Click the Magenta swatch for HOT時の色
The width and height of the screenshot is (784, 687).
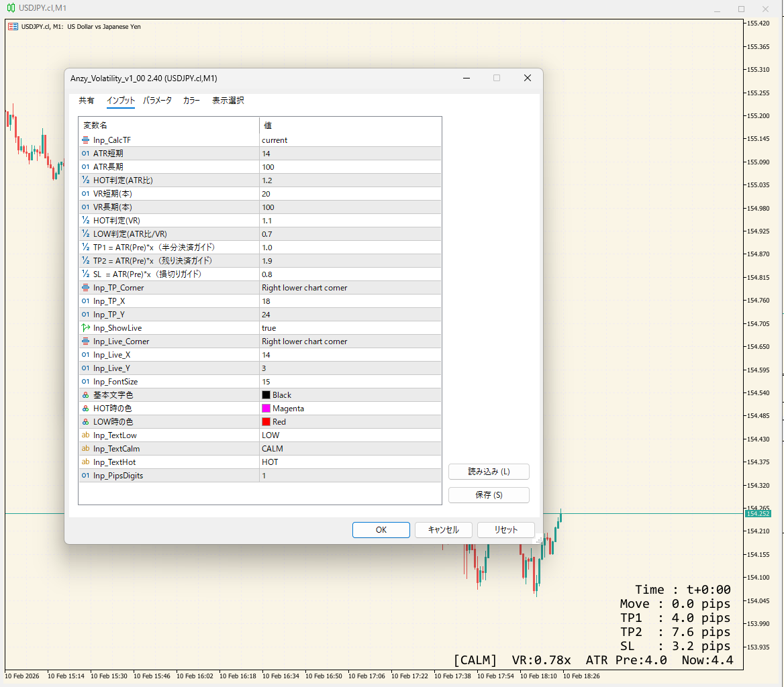pyautogui.click(x=266, y=409)
